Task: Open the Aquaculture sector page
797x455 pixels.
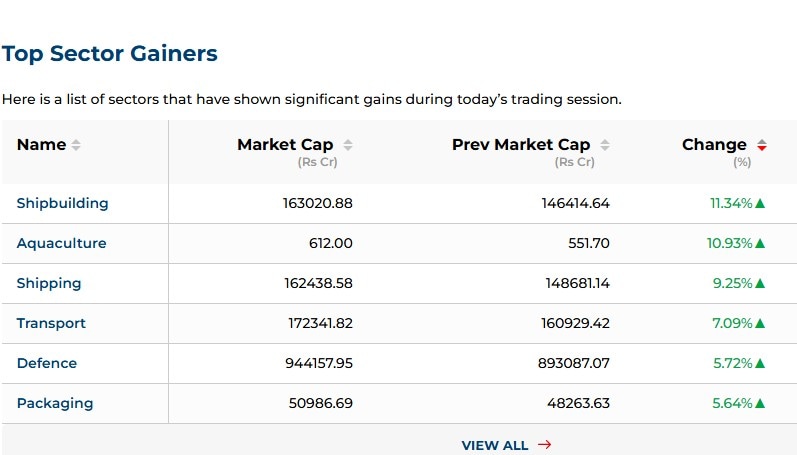Action: pos(61,243)
